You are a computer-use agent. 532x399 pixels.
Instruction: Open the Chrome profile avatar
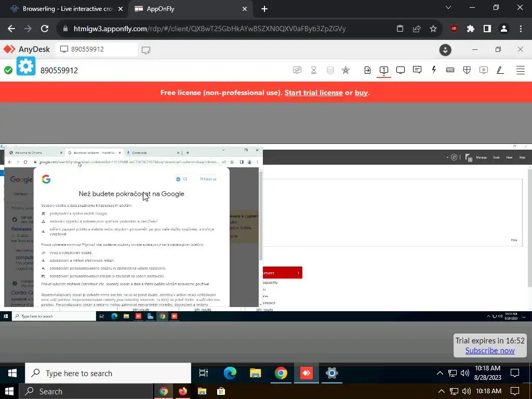coord(504,29)
